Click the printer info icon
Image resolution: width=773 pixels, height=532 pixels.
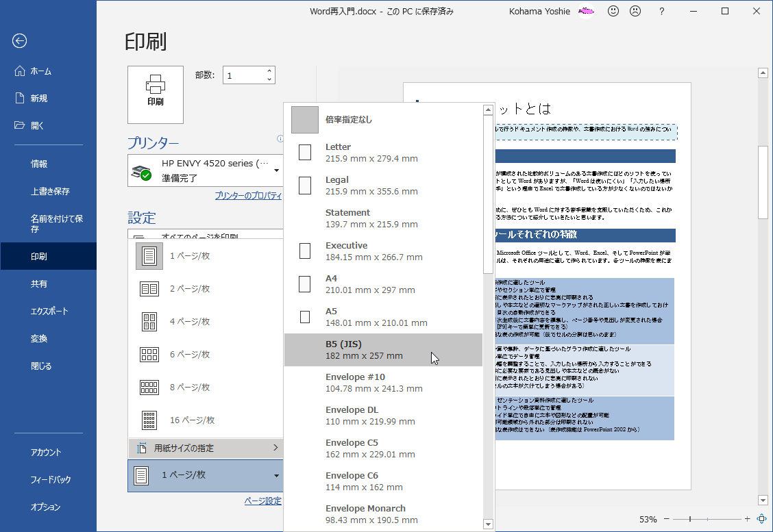point(280,139)
